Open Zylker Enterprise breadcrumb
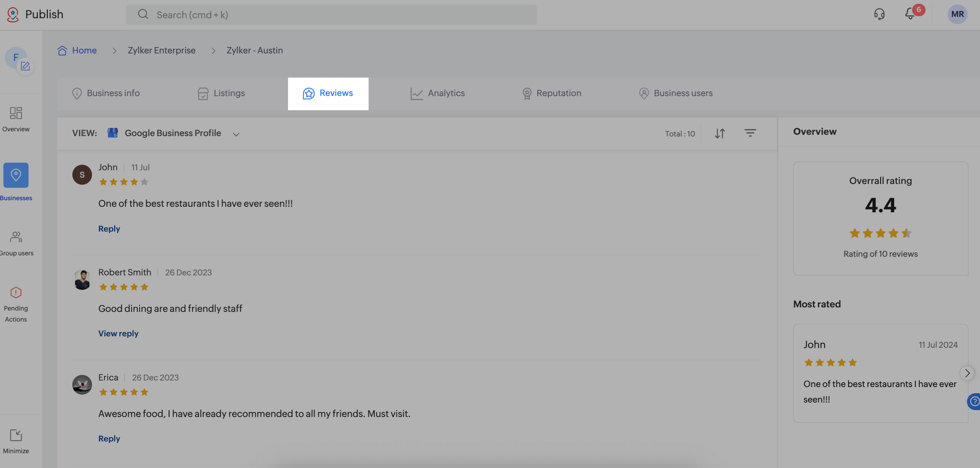This screenshot has width=980, height=468. 162,50
